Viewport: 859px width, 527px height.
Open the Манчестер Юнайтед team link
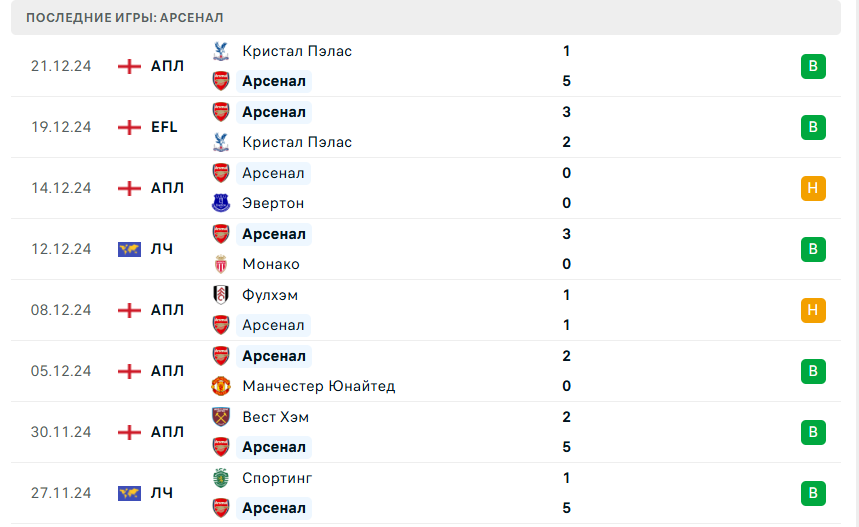(318, 386)
